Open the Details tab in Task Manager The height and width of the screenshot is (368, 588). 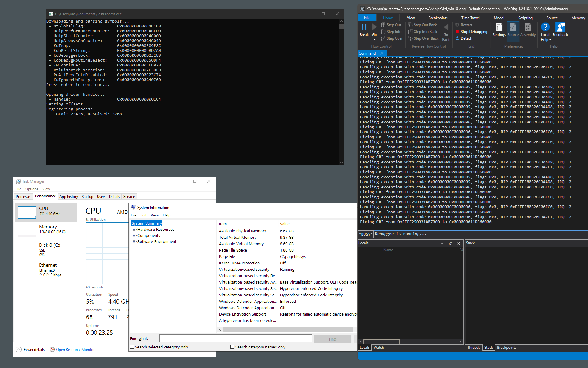coord(114,197)
